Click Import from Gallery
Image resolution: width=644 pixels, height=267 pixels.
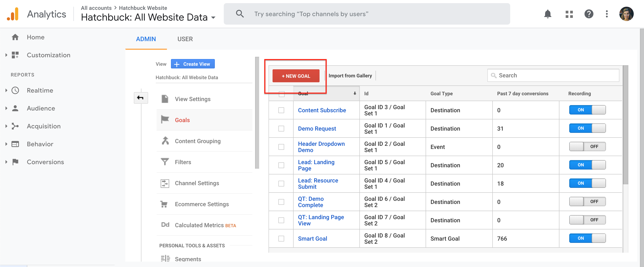(350, 76)
